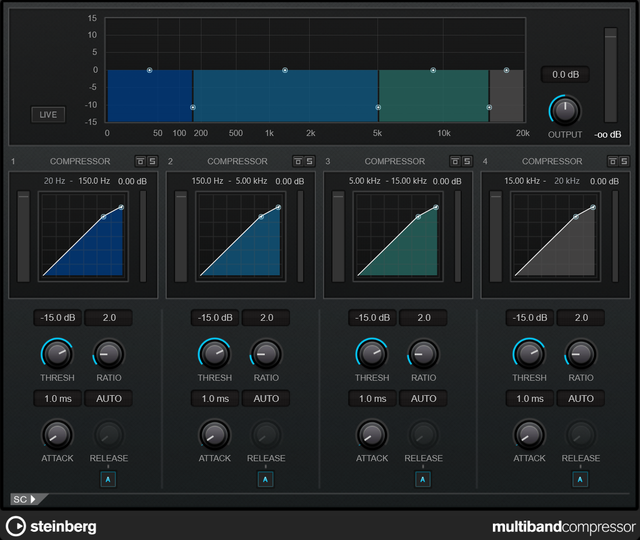
Task: Click band 4 RATIO knob
Action: pyautogui.click(x=581, y=354)
